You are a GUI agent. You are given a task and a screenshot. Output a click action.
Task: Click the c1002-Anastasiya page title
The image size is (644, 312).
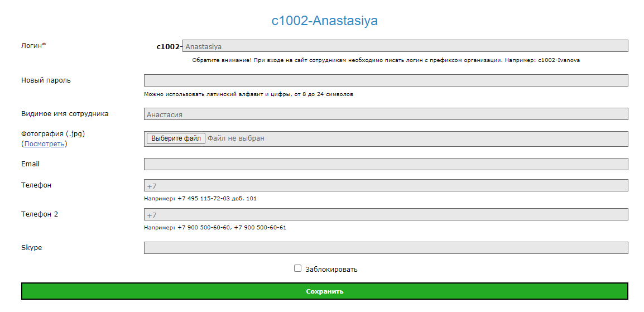324,21
